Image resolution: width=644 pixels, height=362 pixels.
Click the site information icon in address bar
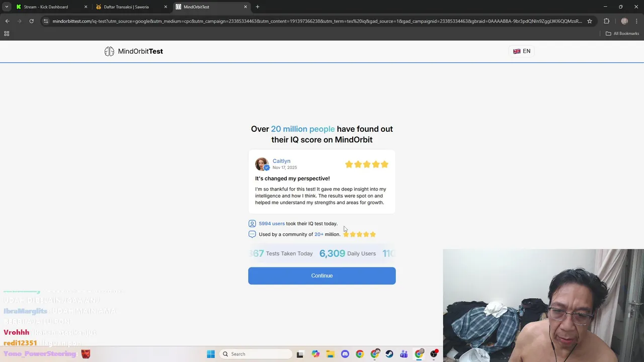click(46, 21)
